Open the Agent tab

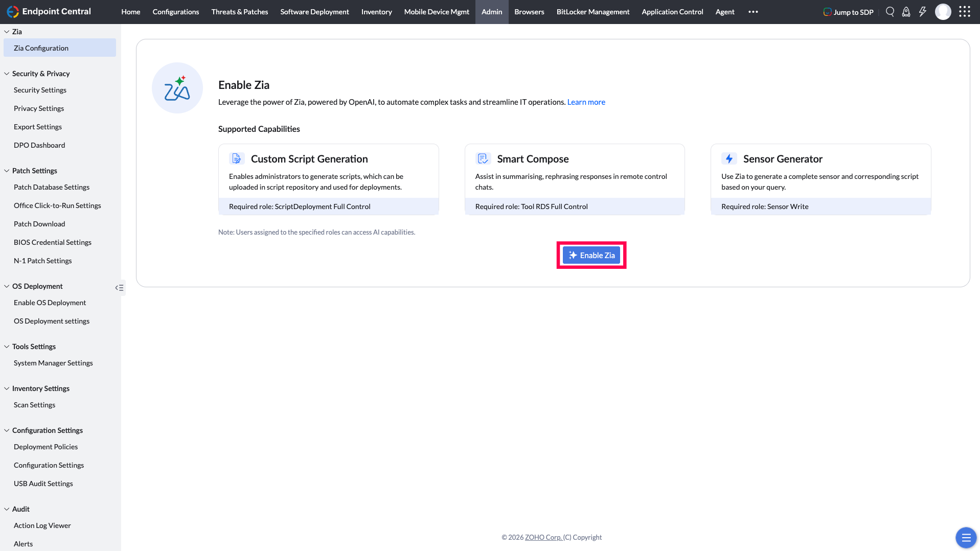click(x=725, y=12)
